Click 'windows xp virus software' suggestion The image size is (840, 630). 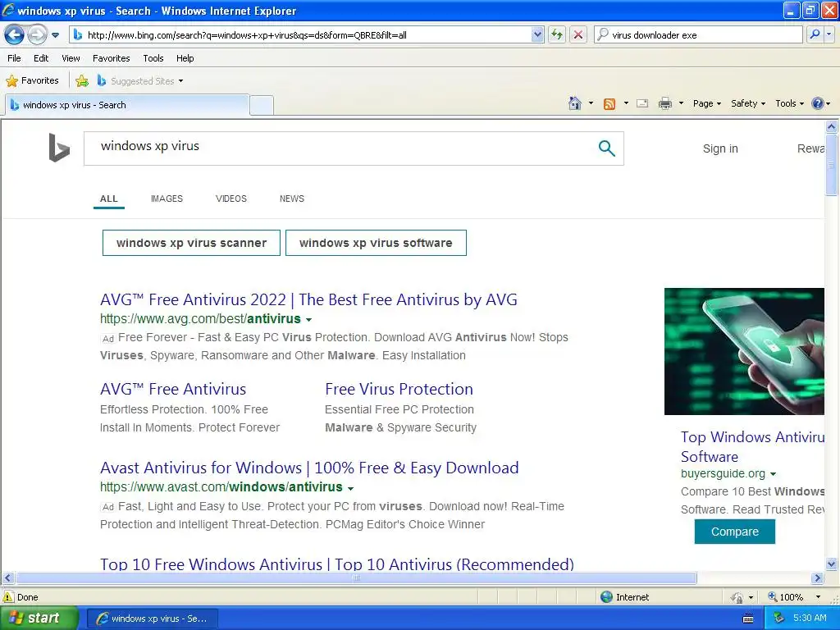coord(376,243)
